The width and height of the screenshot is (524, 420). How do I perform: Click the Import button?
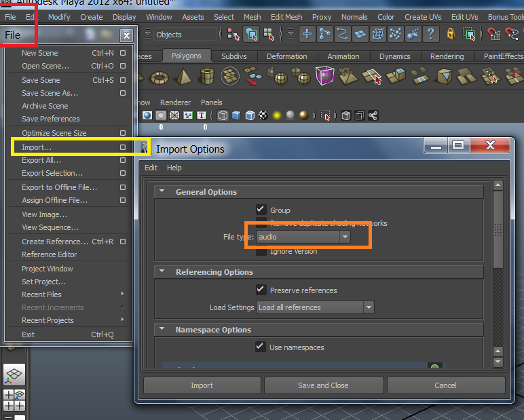[x=202, y=385]
